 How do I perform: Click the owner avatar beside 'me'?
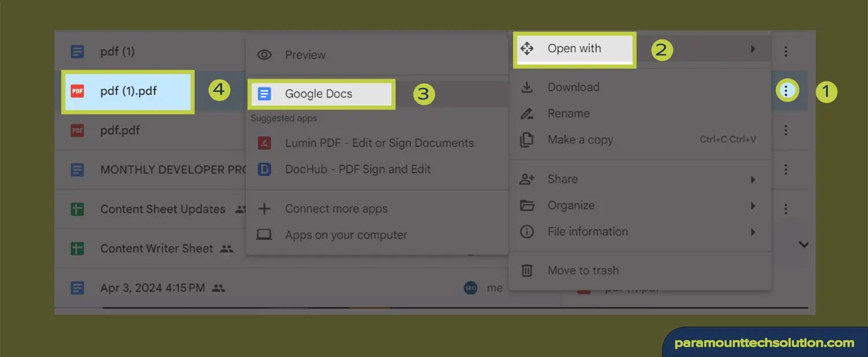470,288
